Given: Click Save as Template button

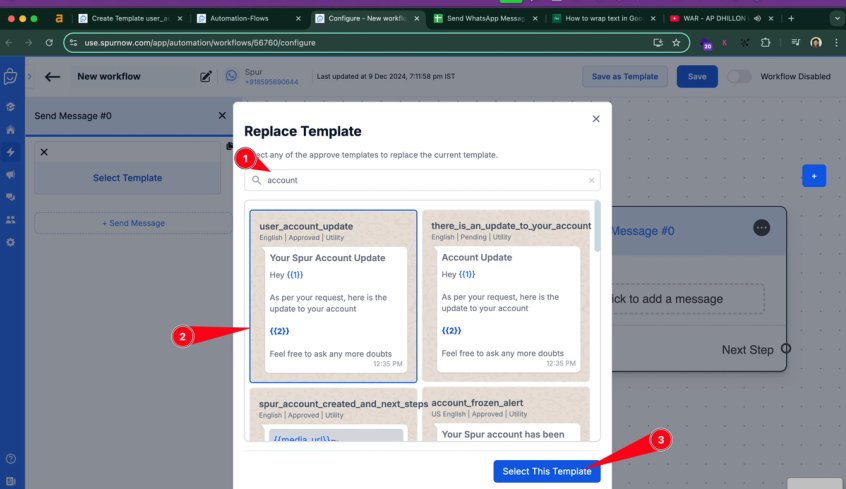Looking at the screenshot, I should (x=625, y=77).
